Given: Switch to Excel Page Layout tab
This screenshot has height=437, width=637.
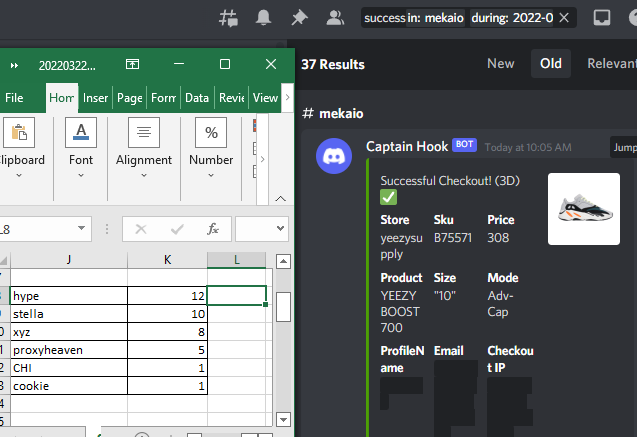Looking at the screenshot, I should pyautogui.click(x=130, y=98).
